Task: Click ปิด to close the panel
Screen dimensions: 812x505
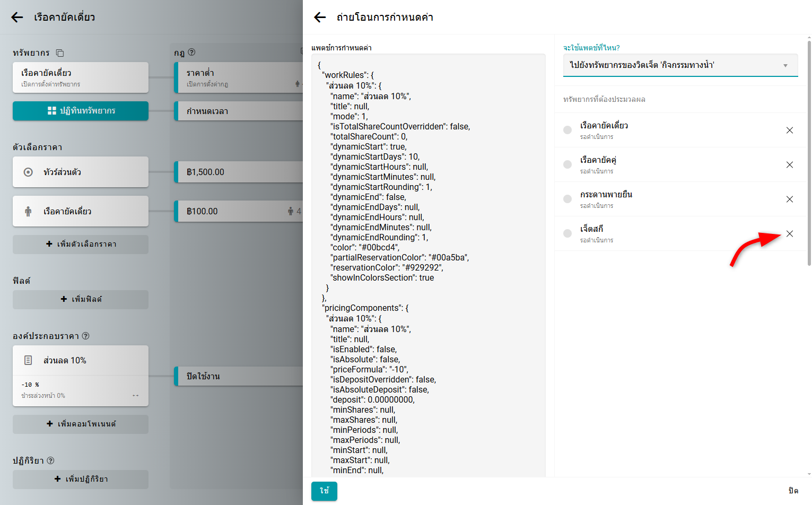Action: (x=793, y=491)
